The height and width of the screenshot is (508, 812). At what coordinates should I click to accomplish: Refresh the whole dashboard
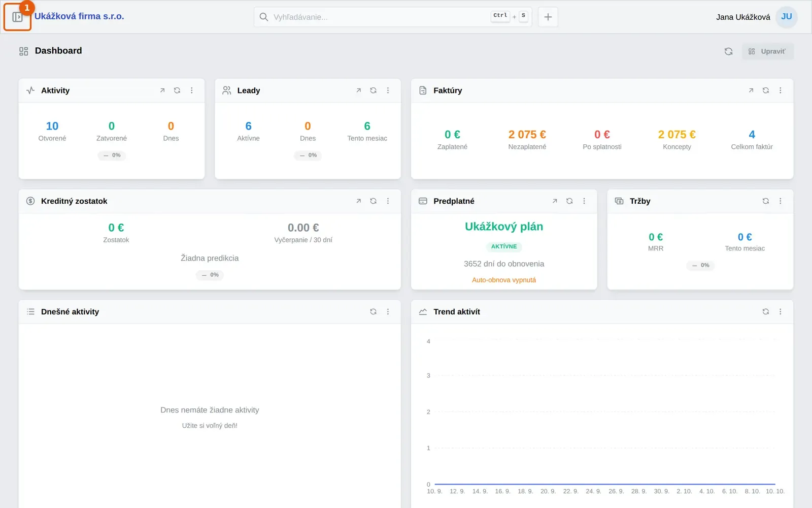(729, 51)
